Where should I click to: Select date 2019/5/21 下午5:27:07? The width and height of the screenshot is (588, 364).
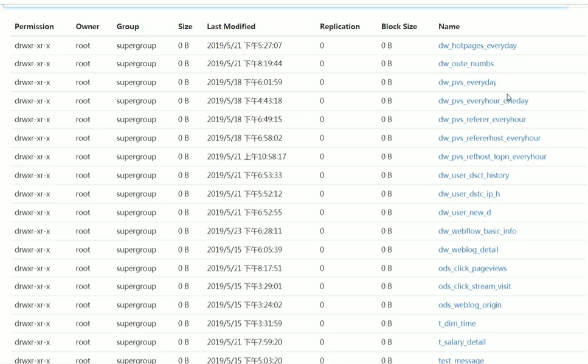point(244,46)
